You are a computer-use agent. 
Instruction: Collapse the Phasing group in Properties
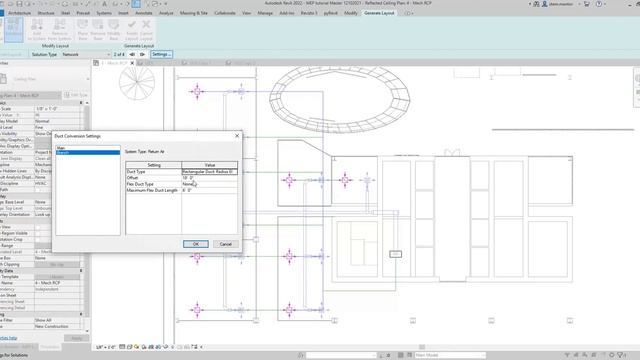(81, 314)
